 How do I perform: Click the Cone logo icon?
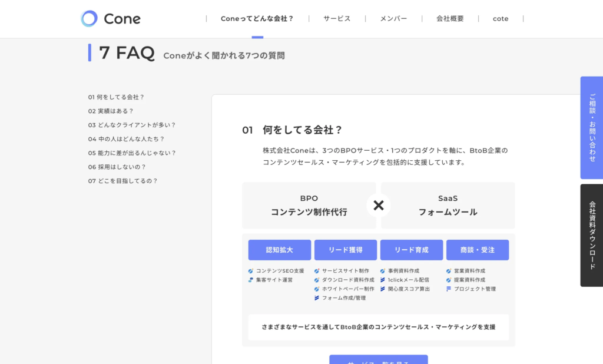tap(89, 19)
